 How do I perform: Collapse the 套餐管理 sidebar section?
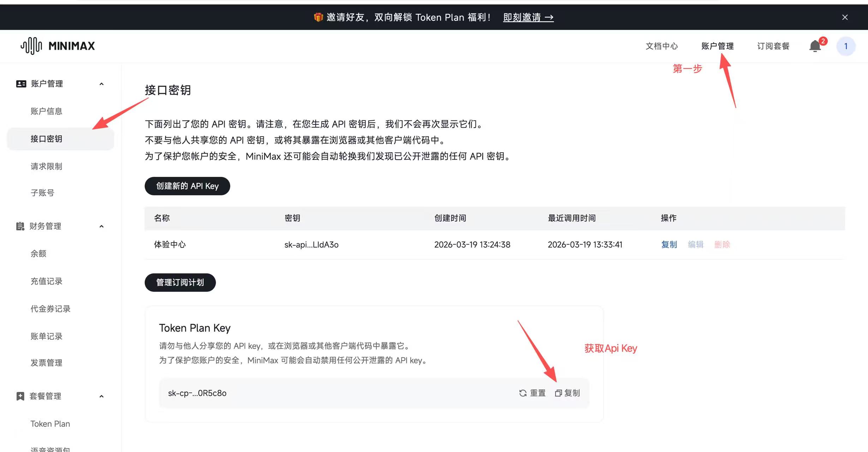pos(102,397)
